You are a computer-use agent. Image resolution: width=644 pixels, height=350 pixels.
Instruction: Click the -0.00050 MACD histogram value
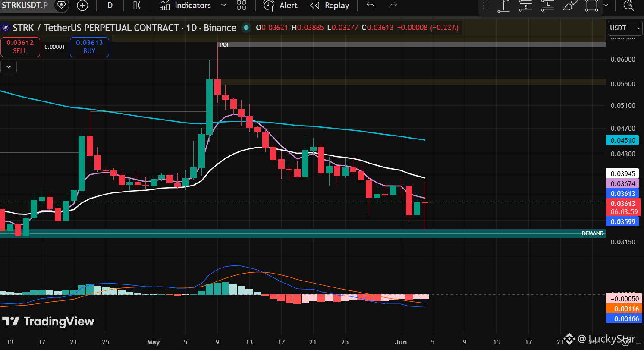(625, 299)
